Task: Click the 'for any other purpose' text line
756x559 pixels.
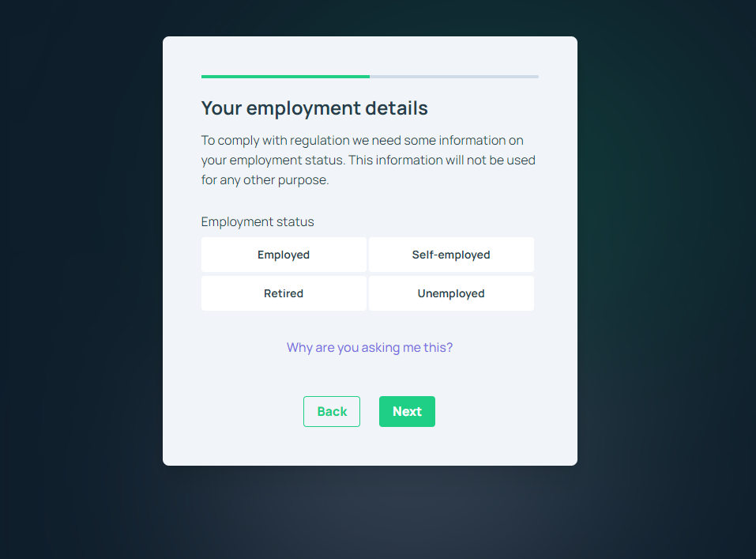Action: [x=265, y=179]
